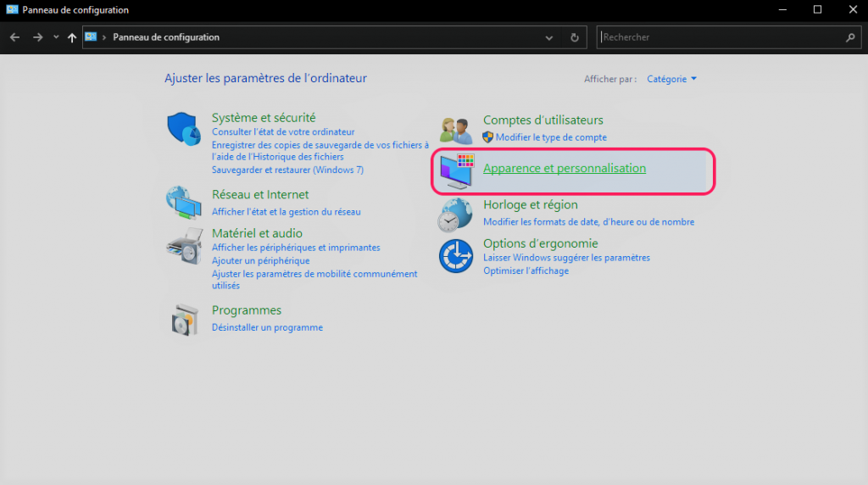868x485 pixels.
Task: Click the search magnifier icon
Action: [850, 37]
